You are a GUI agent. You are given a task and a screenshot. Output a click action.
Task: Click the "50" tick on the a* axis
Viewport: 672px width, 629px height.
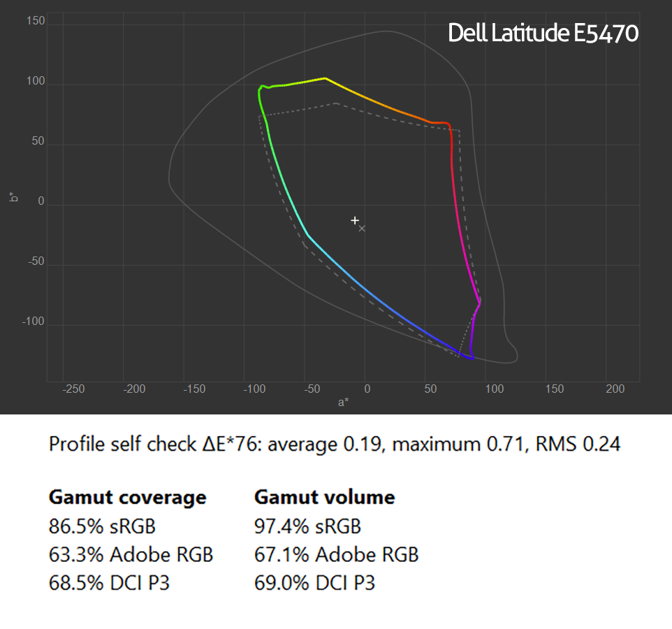click(431, 389)
